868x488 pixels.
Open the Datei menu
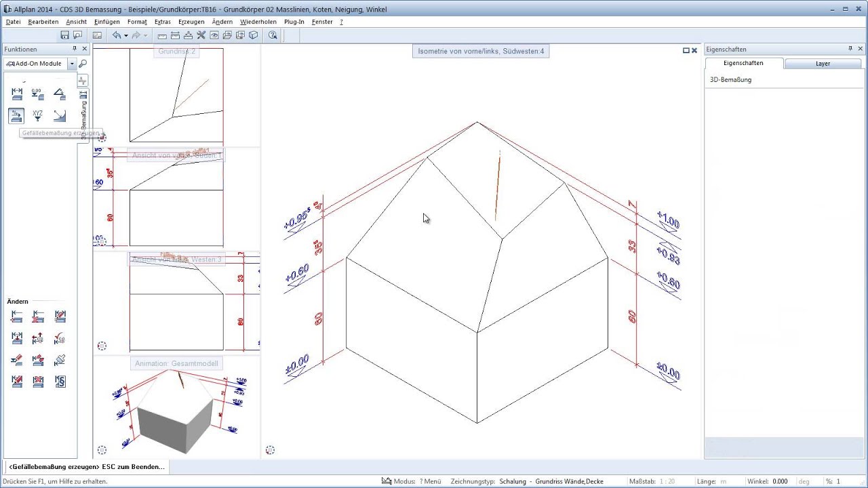click(x=13, y=22)
